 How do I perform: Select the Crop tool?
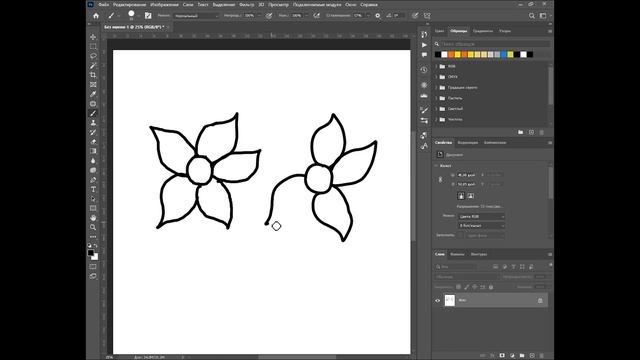click(x=93, y=75)
